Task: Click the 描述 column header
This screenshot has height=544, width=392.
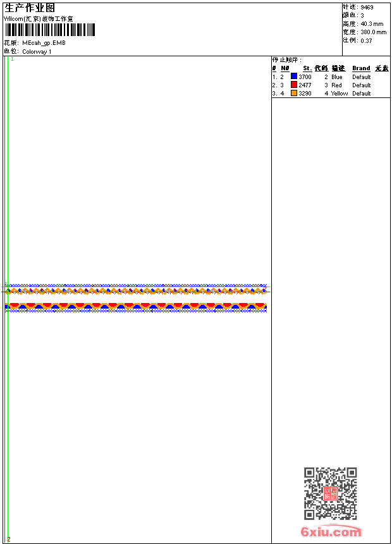Action: [338, 68]
